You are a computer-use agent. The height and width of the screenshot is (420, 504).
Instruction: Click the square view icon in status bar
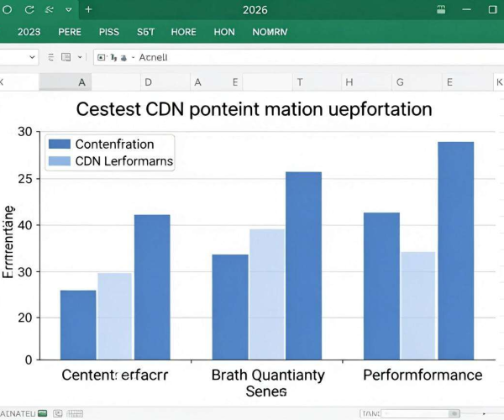(58, 413)
